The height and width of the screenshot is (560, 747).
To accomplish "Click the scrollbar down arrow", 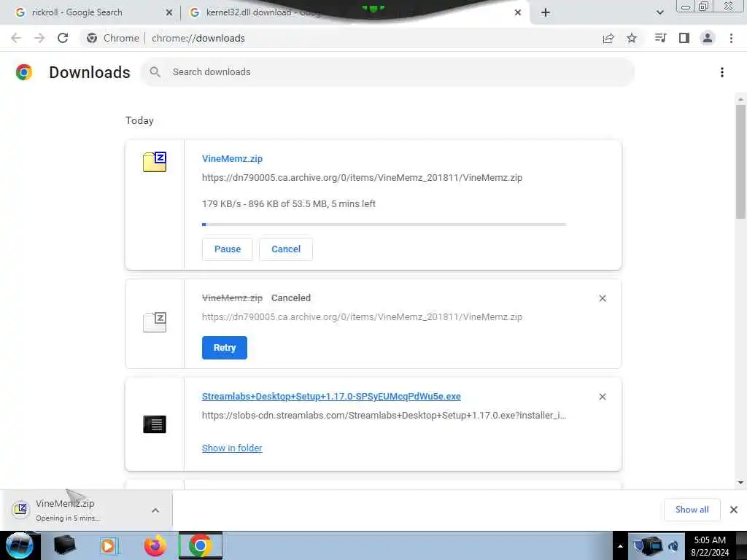I will [740, 483].
